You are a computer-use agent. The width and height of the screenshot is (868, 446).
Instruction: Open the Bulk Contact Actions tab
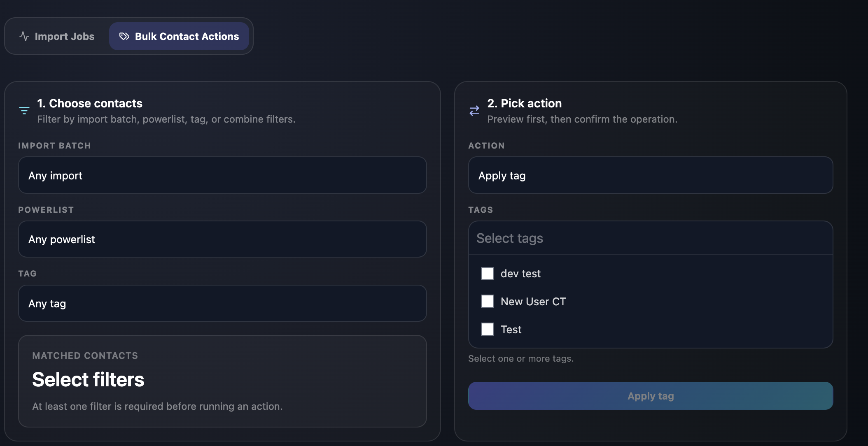point(179,36)
